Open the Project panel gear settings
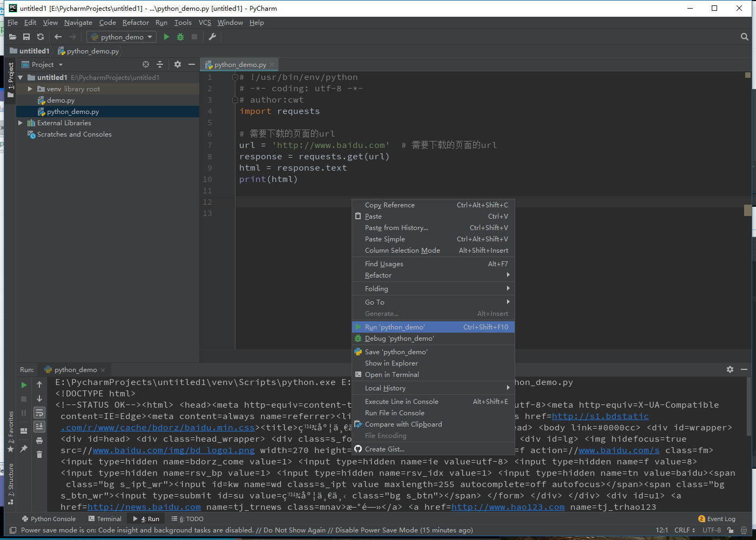Screen dimensions: 756x540 (x=178, y=64)
